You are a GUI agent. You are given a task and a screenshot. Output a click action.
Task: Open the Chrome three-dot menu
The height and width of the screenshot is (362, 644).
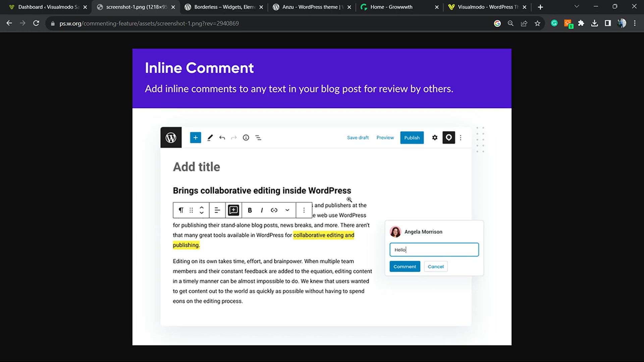(x=635, y=23)
